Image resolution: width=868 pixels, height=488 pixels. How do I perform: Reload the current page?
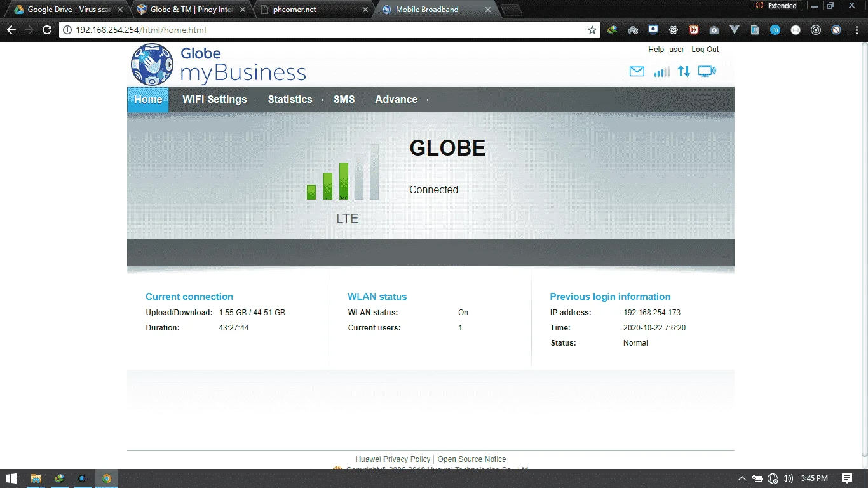point(46,30)
